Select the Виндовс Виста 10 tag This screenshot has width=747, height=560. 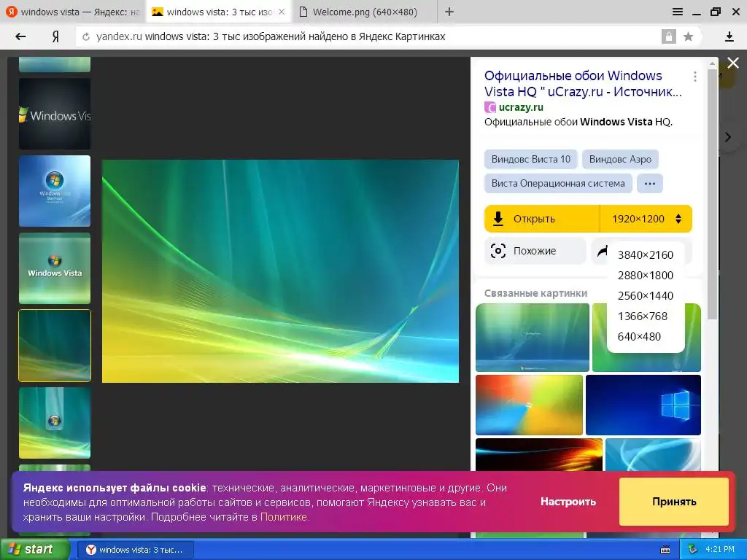pyautogui.click(x=531, y=159)
